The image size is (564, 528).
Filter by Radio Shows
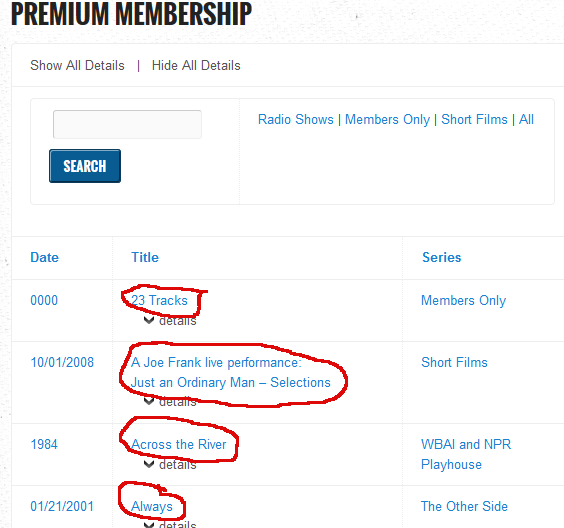tap(296, 119)
